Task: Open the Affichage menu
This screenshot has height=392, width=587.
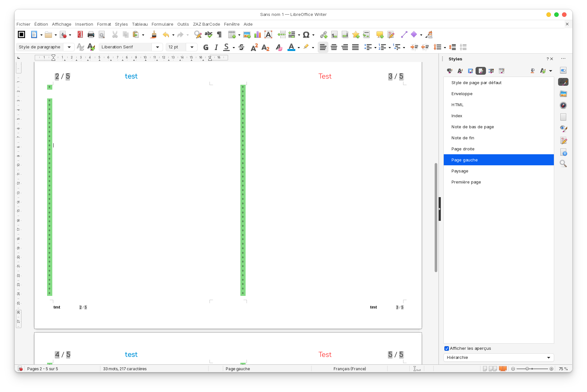Action: [x=62, y=24]
